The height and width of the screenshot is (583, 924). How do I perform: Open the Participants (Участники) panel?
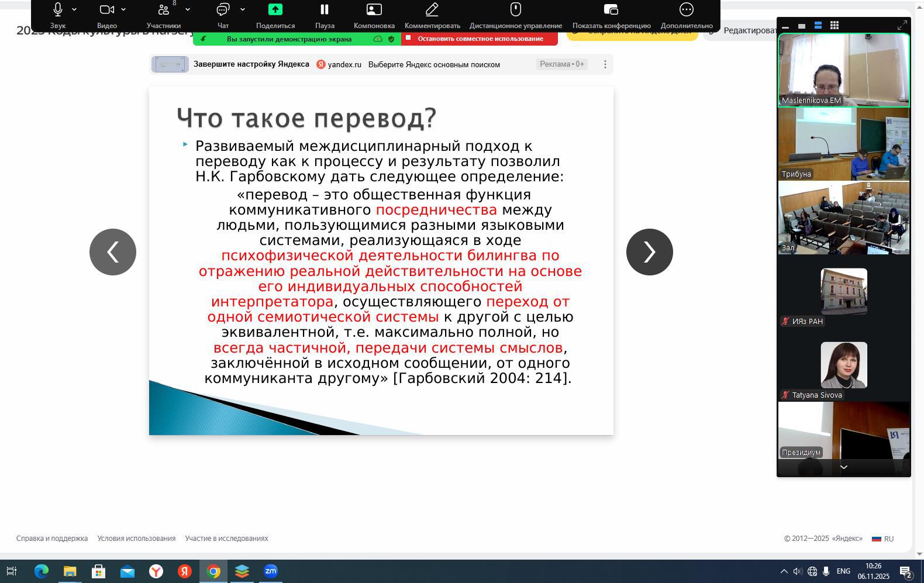tap(164, 10)
